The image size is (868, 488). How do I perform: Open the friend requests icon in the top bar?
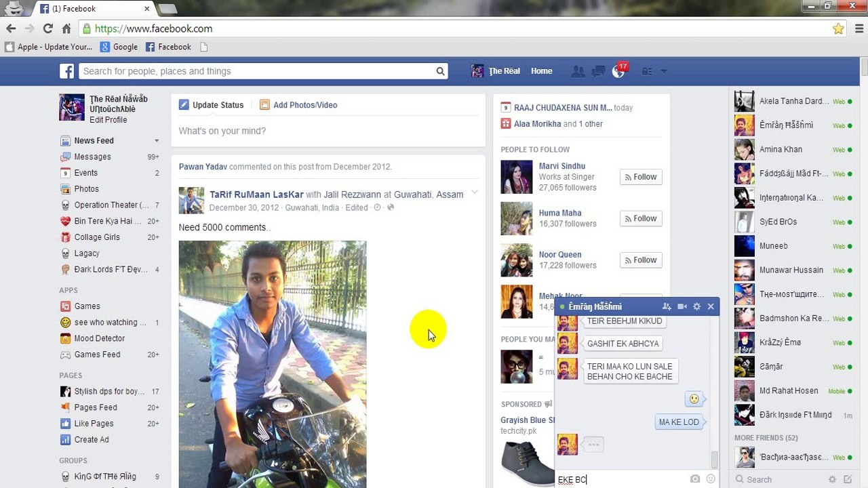(578, 71)
